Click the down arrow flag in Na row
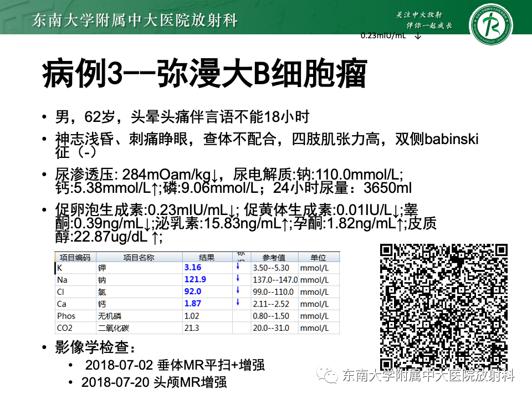This screenshot has height=399, width=532. (x=238, y=279)
